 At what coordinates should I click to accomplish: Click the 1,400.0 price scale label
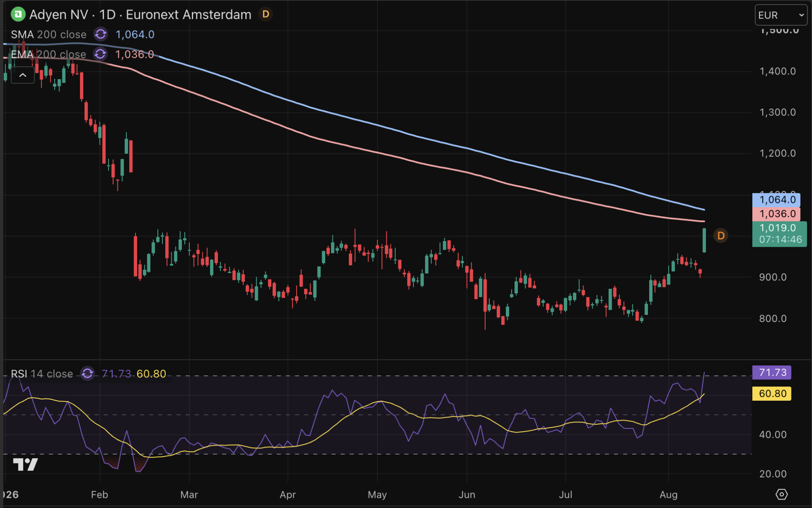click(778, 71)
